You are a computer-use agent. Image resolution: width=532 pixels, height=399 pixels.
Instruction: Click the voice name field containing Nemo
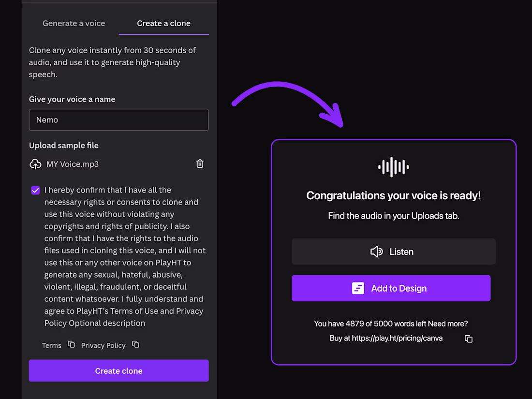click(119, 120)
